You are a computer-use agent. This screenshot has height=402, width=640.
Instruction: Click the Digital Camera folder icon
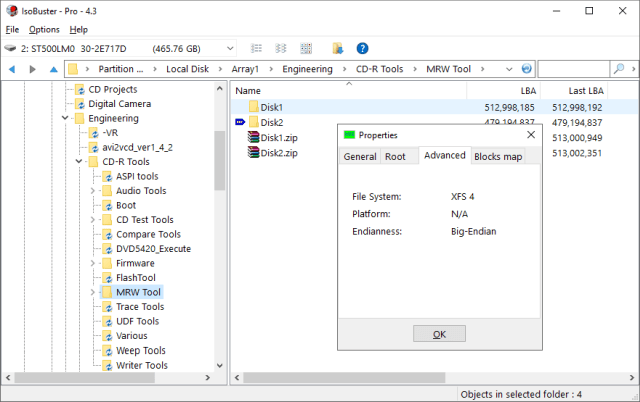[x=80, y=104]
